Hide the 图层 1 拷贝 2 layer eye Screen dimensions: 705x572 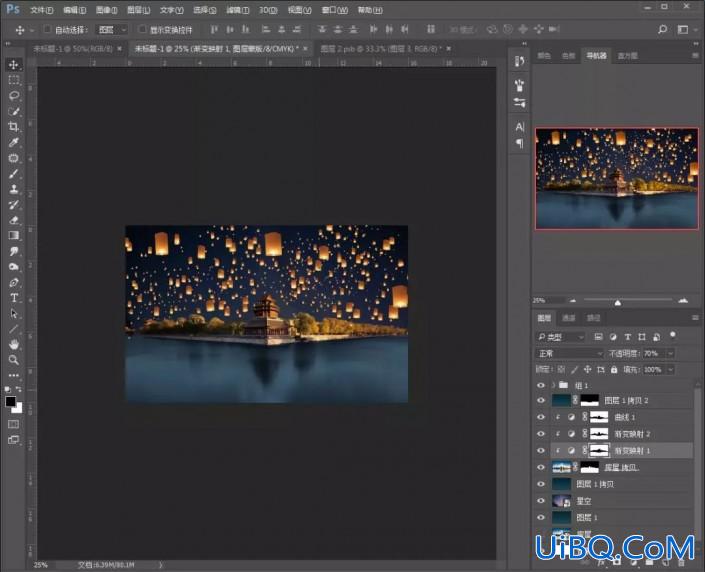[x=541, y=400]
